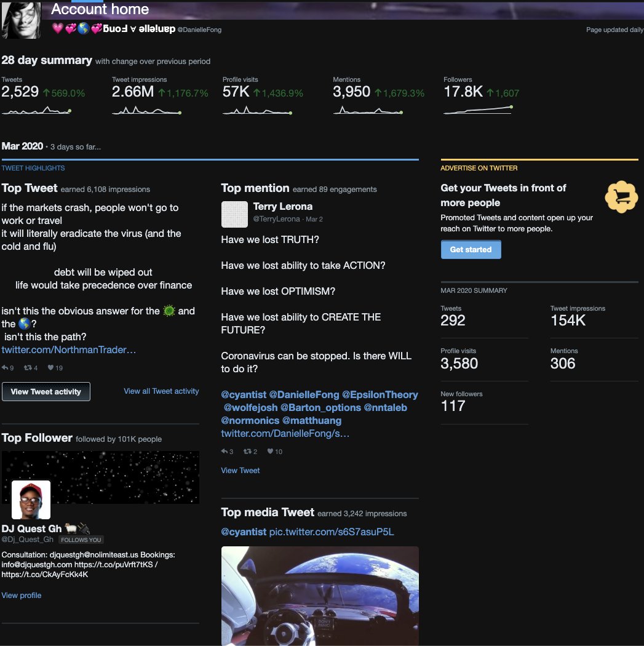Image resolution: width=644 pixels, height=646 pixels.
Task: Click the @TerryLerona handle
Action: pyautogui.click(x=276, y=219)
